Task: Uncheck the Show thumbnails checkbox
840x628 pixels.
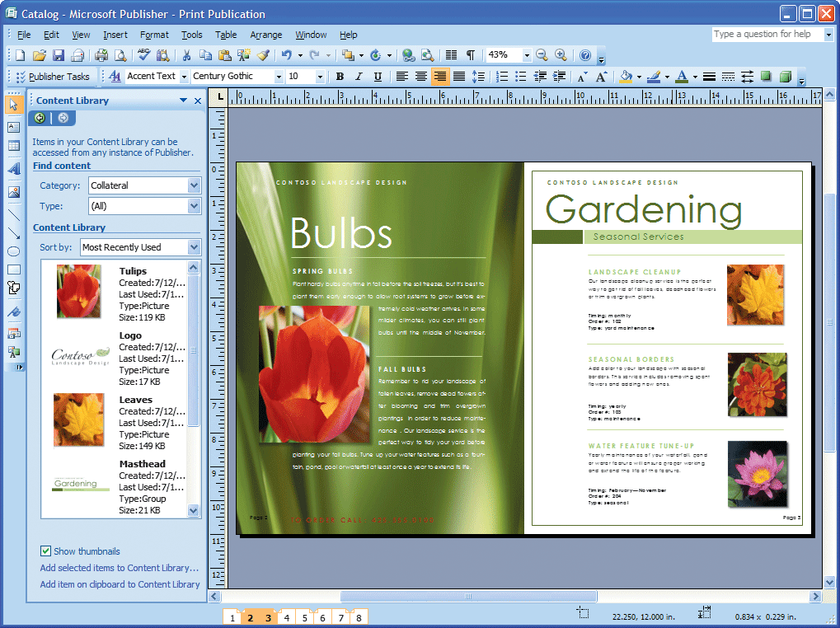Action: [x=45, y=551]
